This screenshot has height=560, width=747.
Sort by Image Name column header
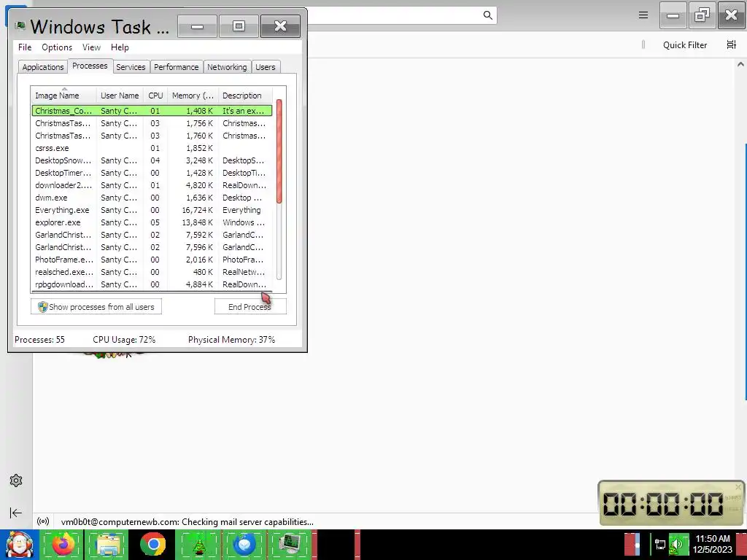(64, 96)
